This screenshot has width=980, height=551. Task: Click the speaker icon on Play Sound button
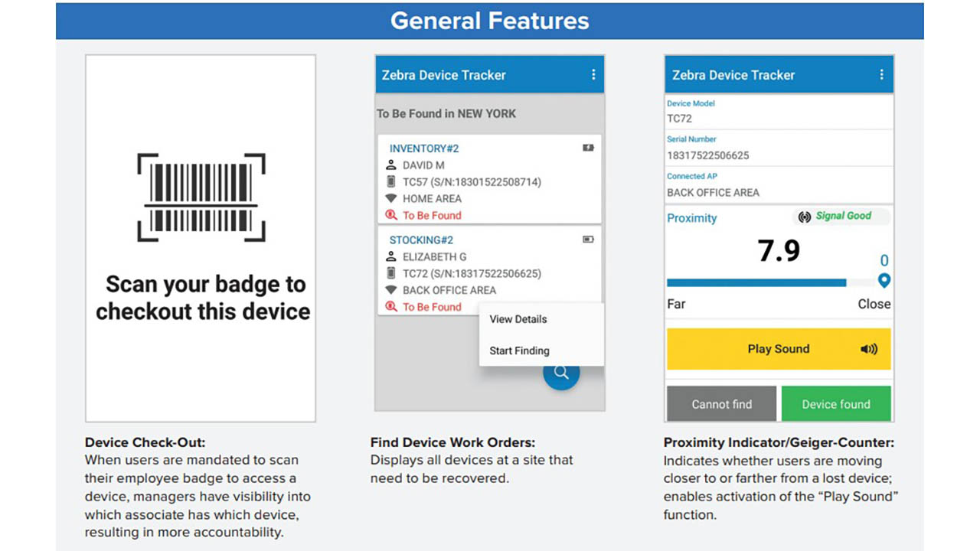869,349
